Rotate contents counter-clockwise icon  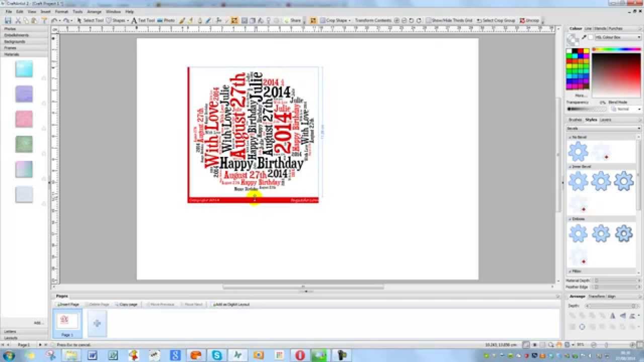412,21
